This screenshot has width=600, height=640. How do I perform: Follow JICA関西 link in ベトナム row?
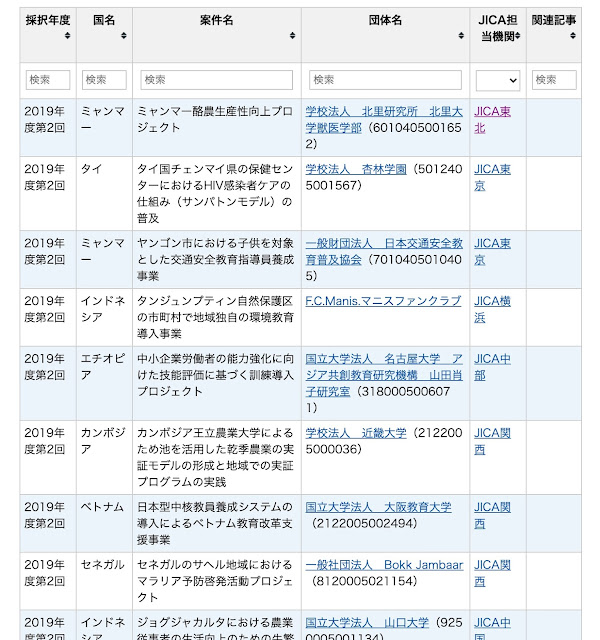[492, 516]
